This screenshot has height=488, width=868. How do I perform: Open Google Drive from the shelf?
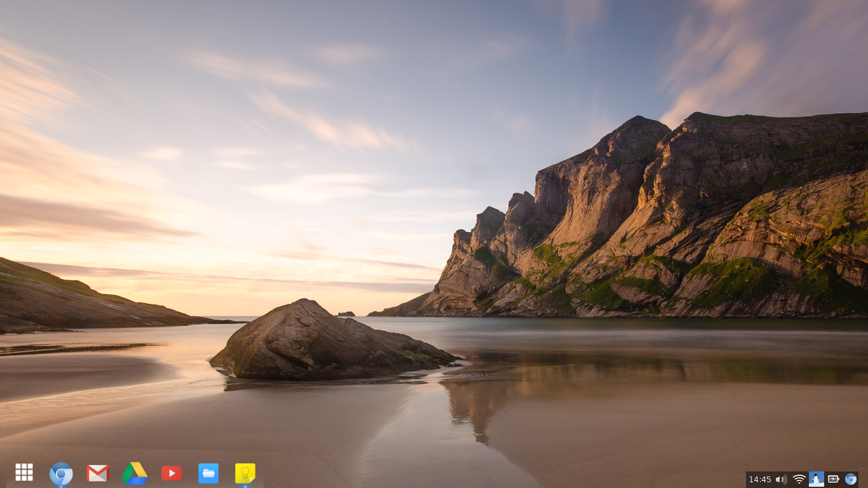(135, 473)
